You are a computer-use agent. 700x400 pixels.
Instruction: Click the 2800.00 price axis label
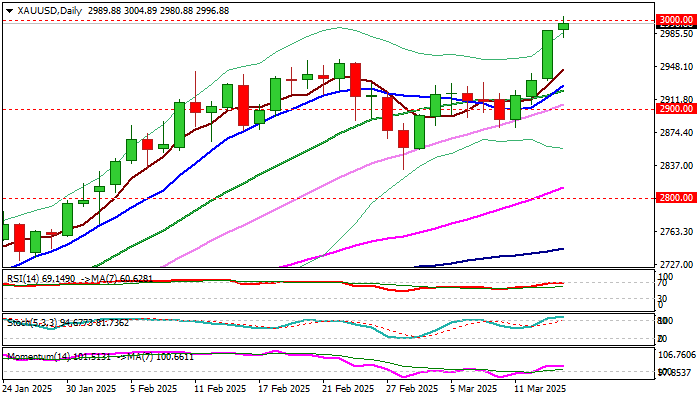point(670,199)
